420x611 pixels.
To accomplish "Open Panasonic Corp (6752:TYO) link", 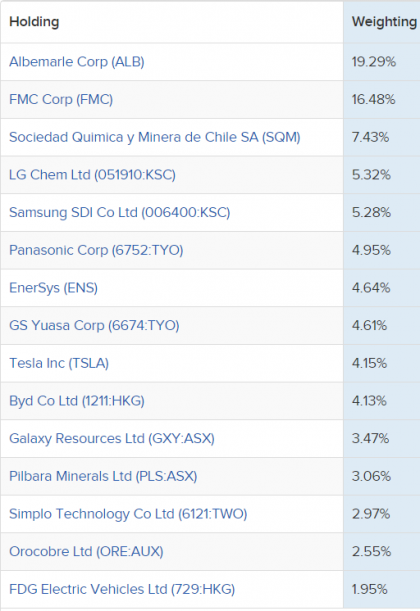I will pyautogui.click(x=96, y=250).
